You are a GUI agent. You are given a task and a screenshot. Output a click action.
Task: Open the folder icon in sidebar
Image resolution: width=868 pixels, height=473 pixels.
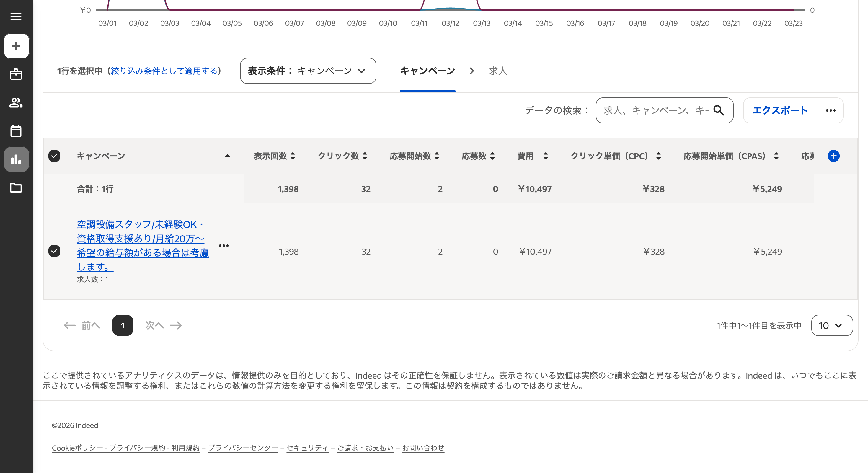[x=16, y=188]
